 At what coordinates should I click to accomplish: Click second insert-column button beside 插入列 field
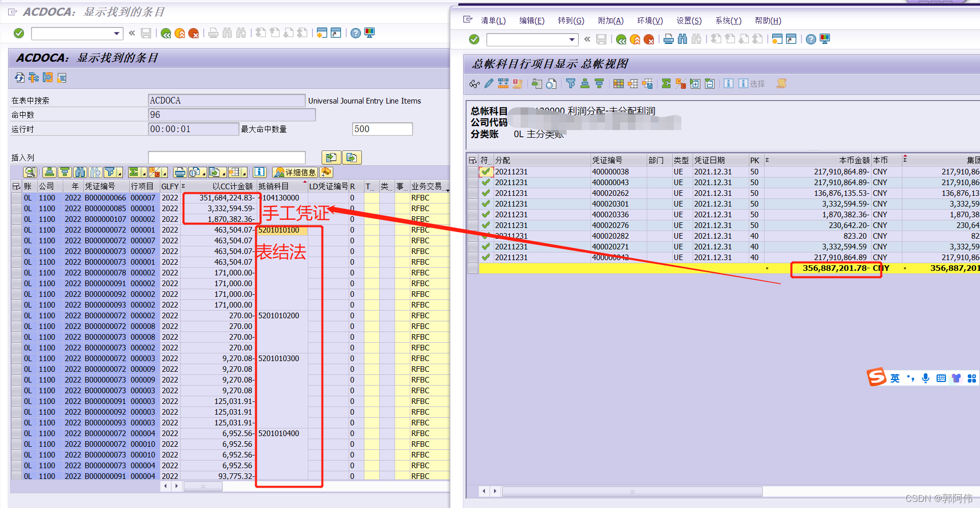(x=352, y=158)
